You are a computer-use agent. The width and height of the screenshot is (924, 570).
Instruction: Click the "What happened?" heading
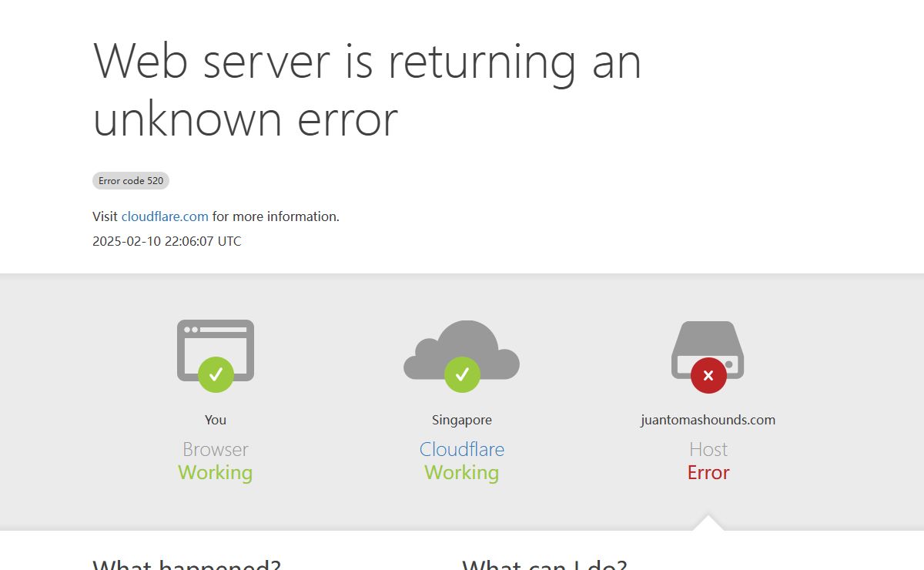pyautogui.click(x=186, y=564)
